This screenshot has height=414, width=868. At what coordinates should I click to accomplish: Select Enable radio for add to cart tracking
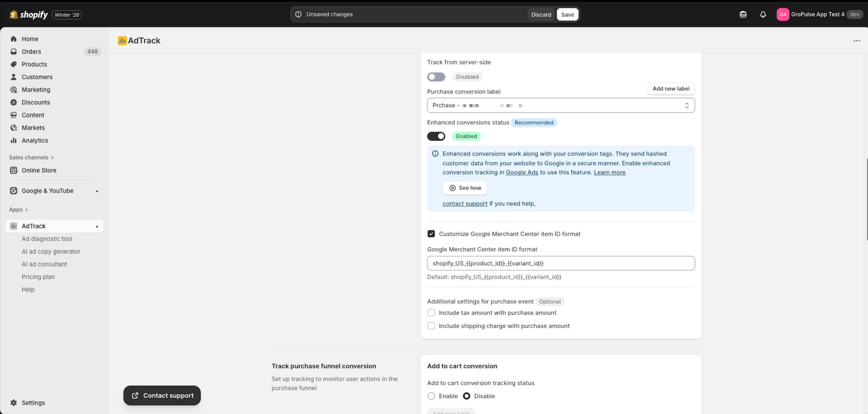click(x=431, y=396)
